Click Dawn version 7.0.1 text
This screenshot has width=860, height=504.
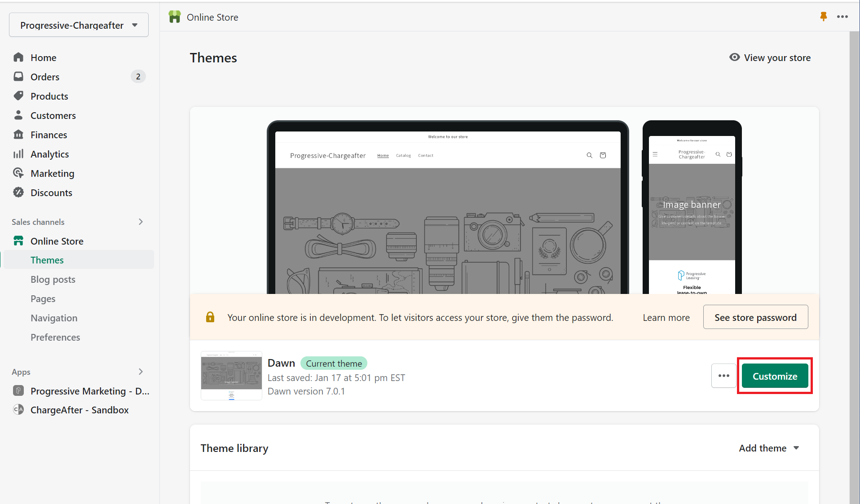click(306, 391)
